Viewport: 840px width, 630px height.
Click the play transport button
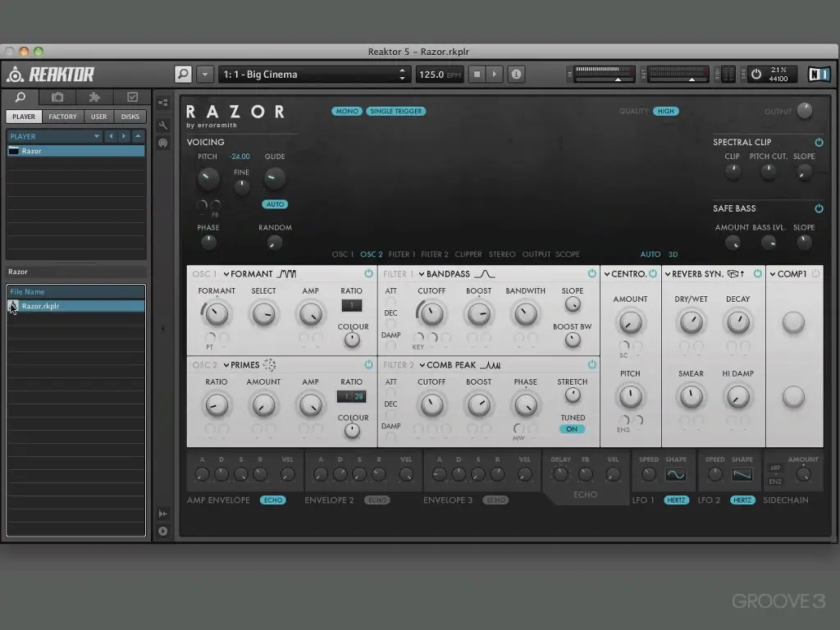[x=495, y=75]
